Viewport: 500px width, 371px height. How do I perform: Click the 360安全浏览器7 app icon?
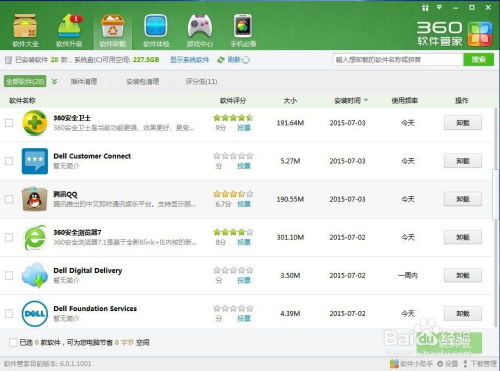35,237
